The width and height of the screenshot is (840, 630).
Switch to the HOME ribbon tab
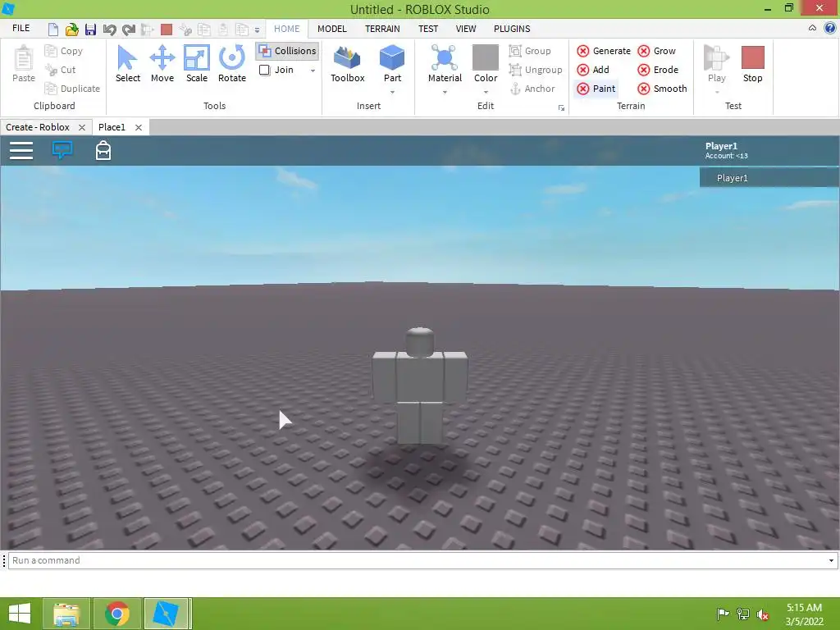[x=286, y=29]
